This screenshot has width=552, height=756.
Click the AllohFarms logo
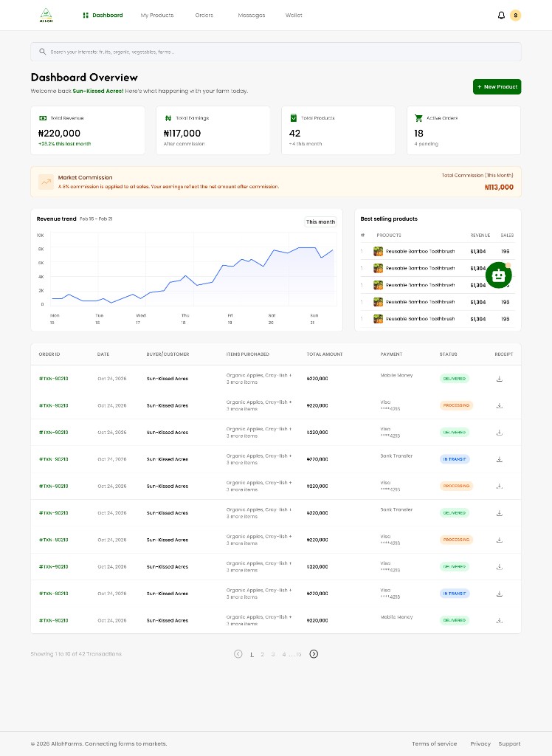point(46,16)
